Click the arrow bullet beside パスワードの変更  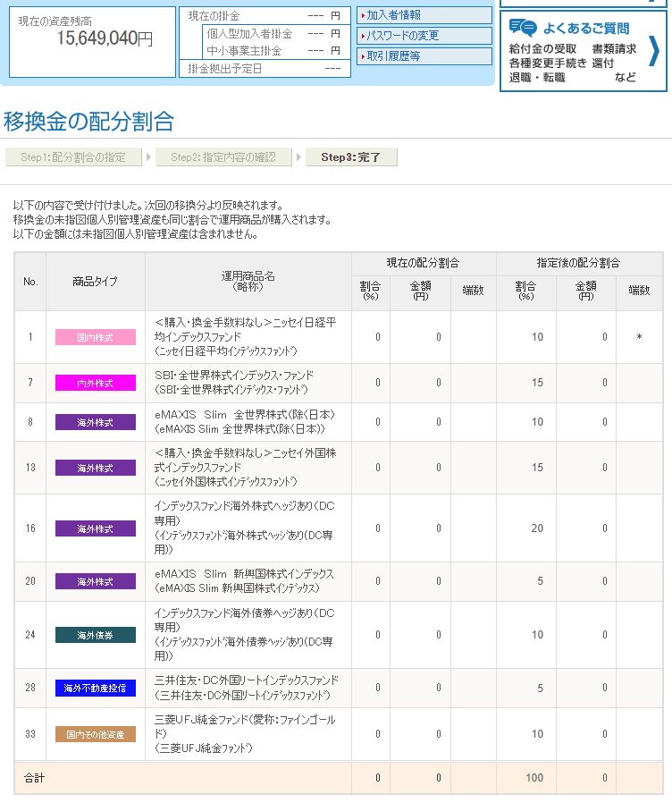point(362,36)
